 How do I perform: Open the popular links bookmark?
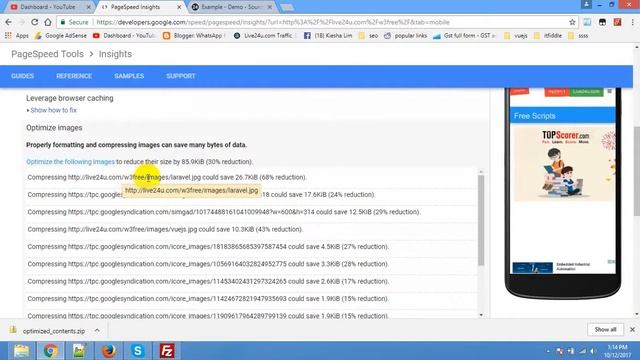click(x=406, y=36)
